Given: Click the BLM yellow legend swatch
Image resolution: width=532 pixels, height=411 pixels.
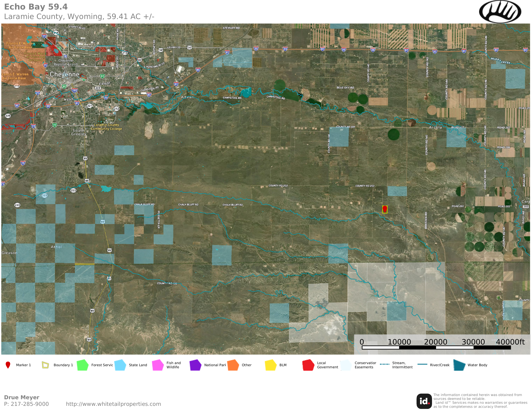Looking at the screenshot, I should tap(271, 365).
